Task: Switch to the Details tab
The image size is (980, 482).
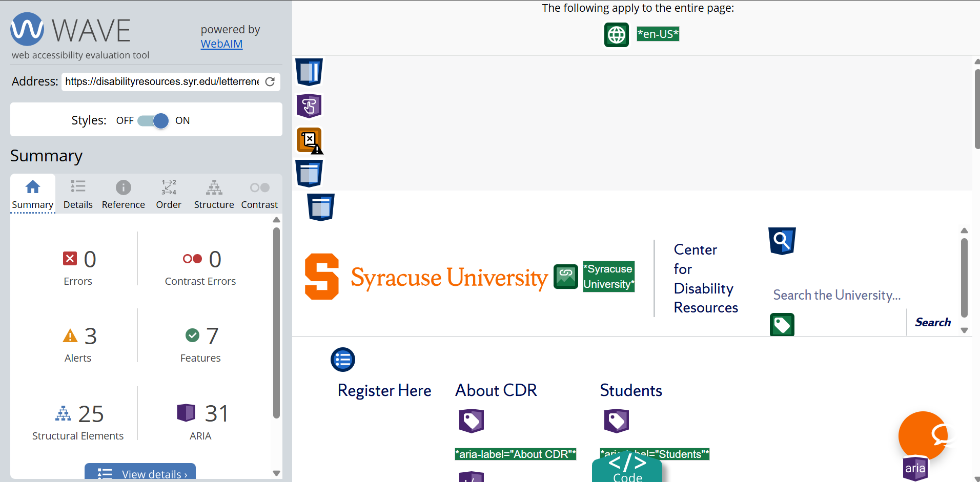Action: [78, 194]
